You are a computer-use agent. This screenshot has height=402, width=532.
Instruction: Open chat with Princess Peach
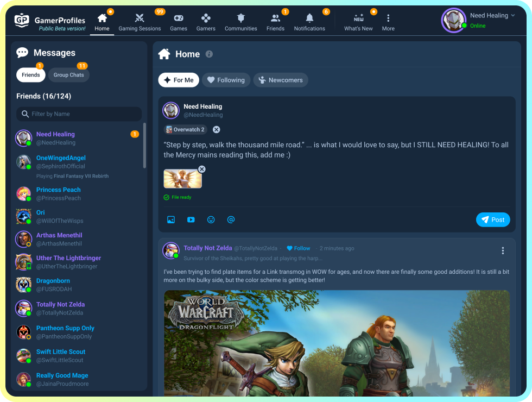[x=78, y=193]
